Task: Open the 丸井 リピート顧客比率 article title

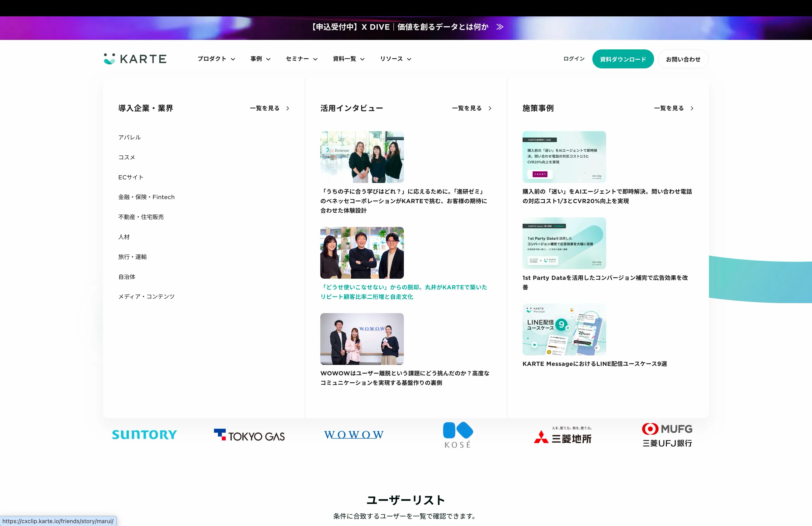Action: pos(404,292)
